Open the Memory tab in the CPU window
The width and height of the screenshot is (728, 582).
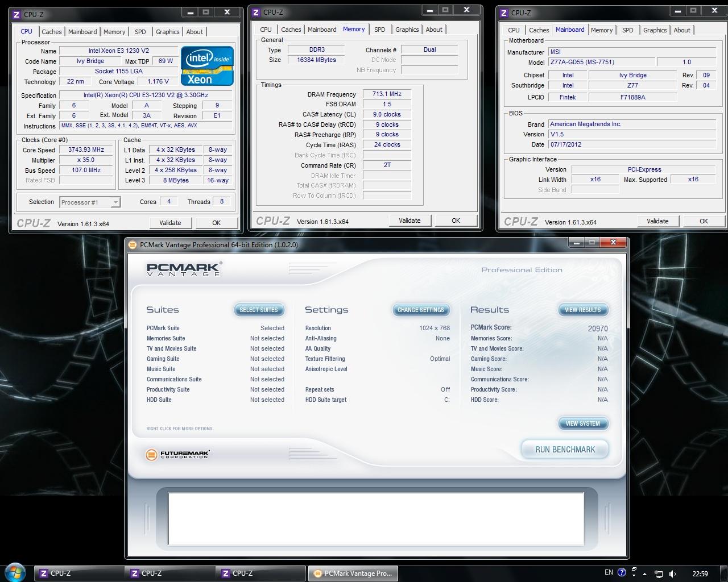114,32
